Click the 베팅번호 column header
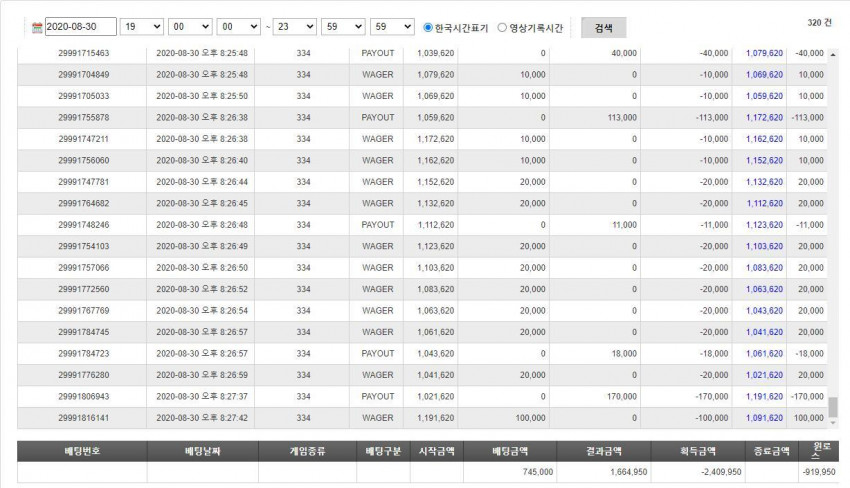850x488 pixels. (82, 451)
